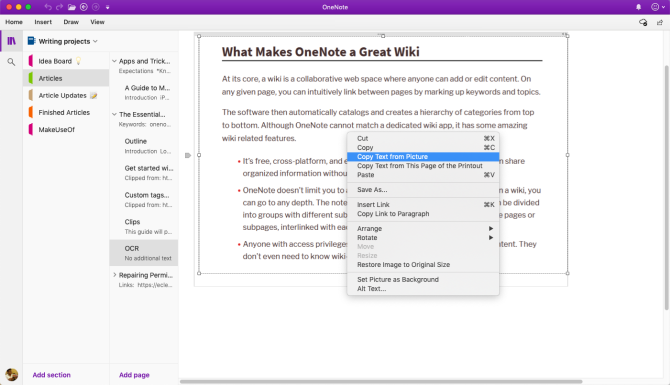Click the vertical scrollbar of the page
This screenshot has height=385, width=670.
(667, 187)
